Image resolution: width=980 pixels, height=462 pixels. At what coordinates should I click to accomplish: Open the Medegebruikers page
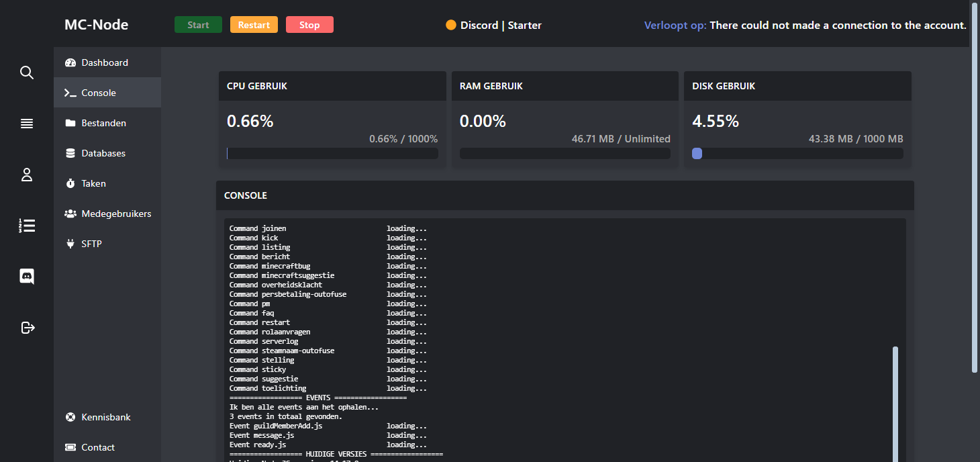[x=116, y=214]
